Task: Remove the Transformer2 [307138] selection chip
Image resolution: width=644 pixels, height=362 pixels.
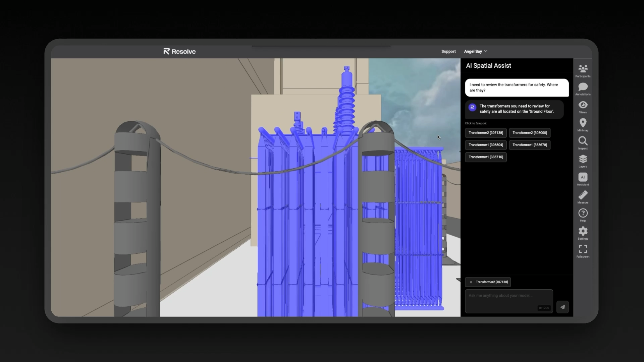Action: pyautogui.click(x=471, y=282)
